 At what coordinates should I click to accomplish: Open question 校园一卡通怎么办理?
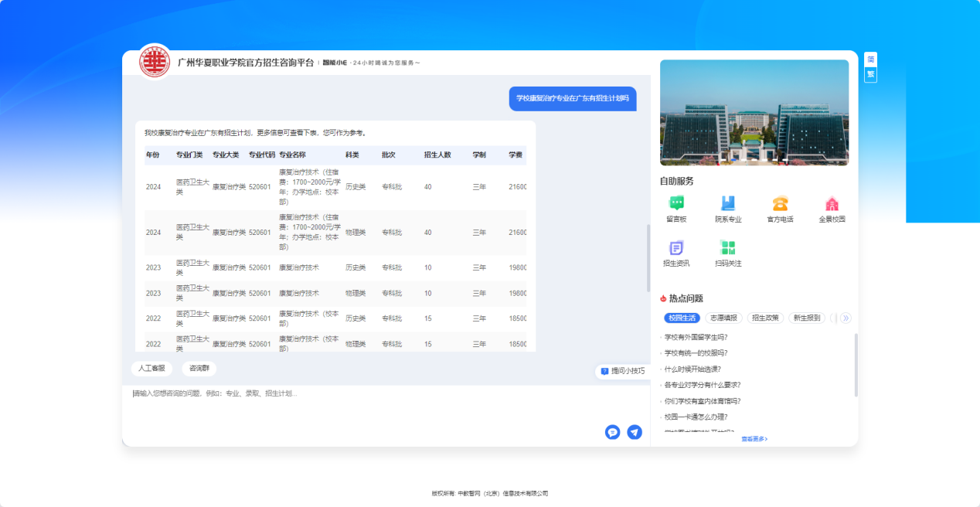[x=696, y=417]
